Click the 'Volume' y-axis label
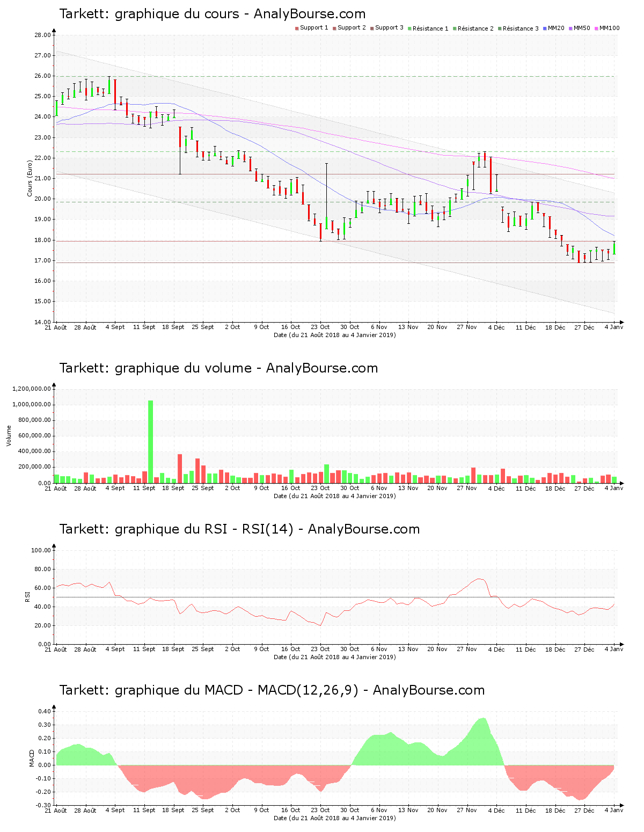The width and height of the screenshot is (644, 832). (x=9, y=436)
